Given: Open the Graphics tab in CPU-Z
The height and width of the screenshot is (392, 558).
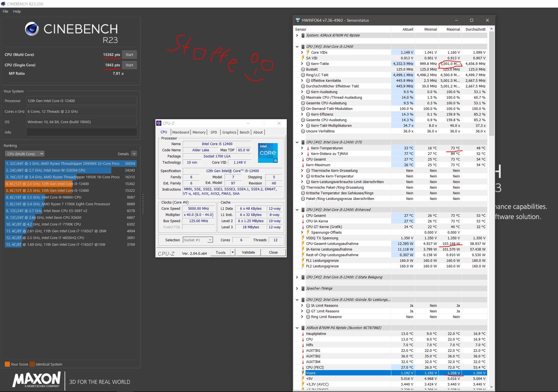Looking at the screenshot, I should coord(229,132).
